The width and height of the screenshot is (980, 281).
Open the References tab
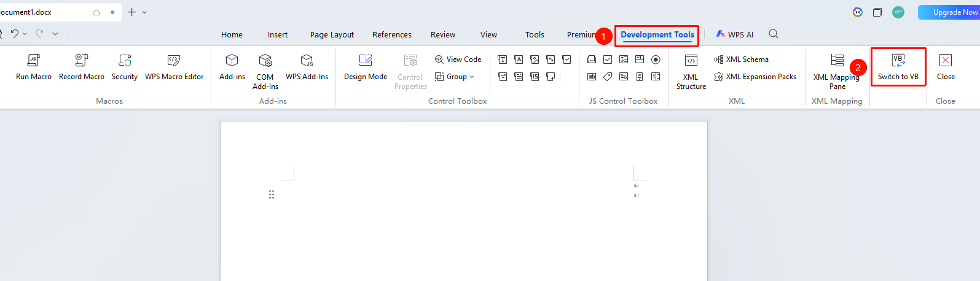tap(392, 35)
